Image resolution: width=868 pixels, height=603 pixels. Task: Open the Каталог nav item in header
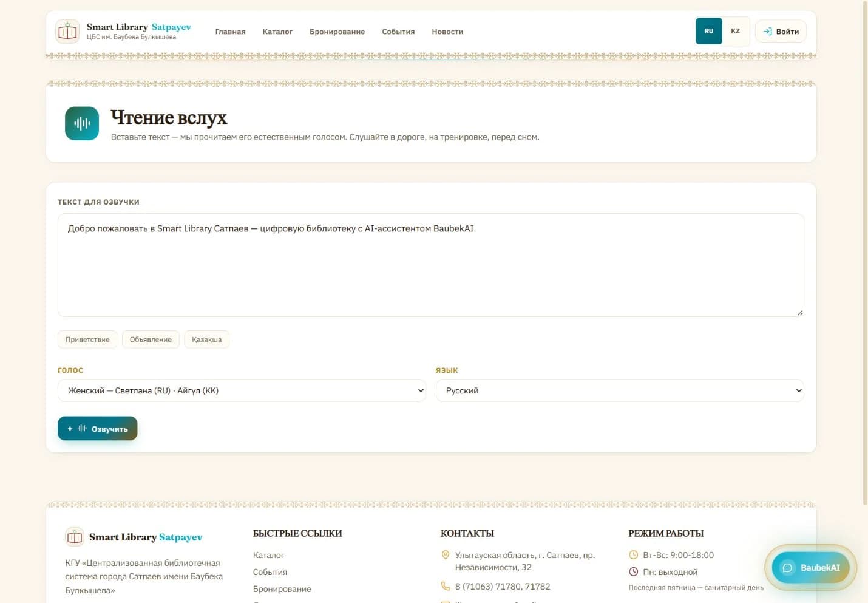[x=277, y=32]
